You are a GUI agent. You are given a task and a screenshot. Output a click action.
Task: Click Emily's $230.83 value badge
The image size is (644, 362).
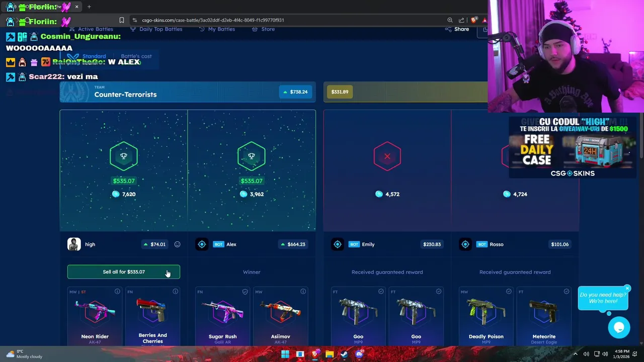tap(432, 244)
